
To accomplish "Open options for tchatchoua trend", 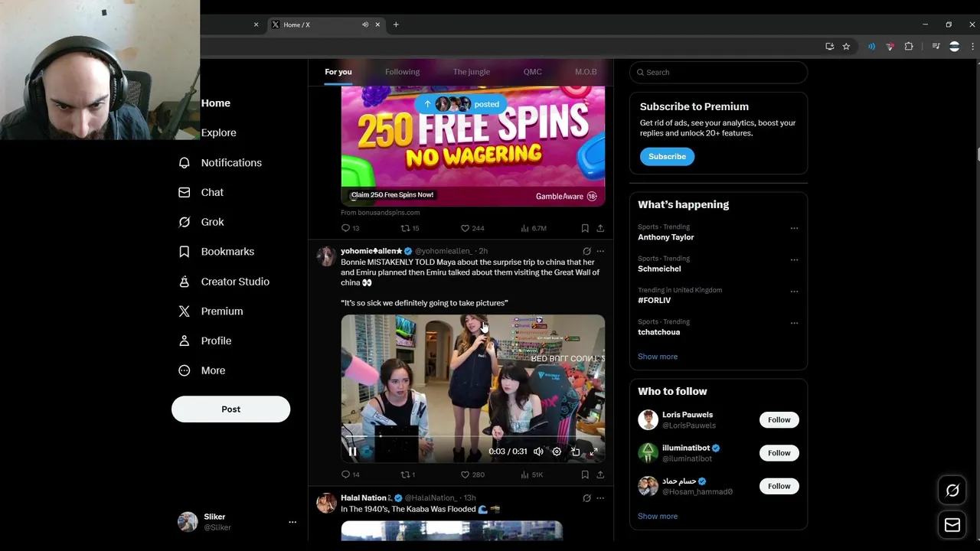I will pos(794,323).
